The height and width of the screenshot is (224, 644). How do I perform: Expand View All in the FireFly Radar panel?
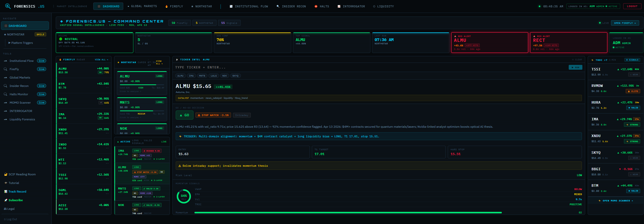[102, 60]
